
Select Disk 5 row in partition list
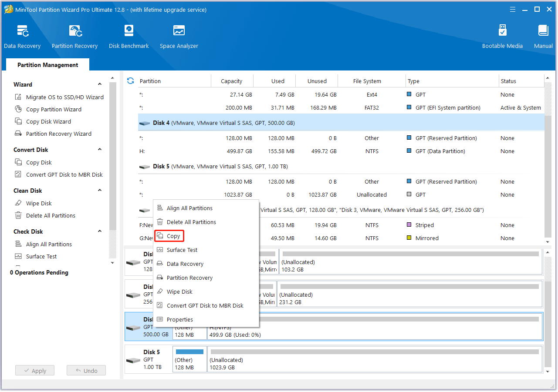[341, 167]
